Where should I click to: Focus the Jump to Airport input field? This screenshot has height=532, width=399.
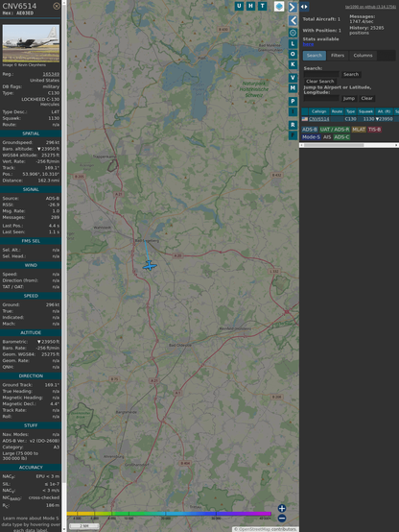coord(321,98)
